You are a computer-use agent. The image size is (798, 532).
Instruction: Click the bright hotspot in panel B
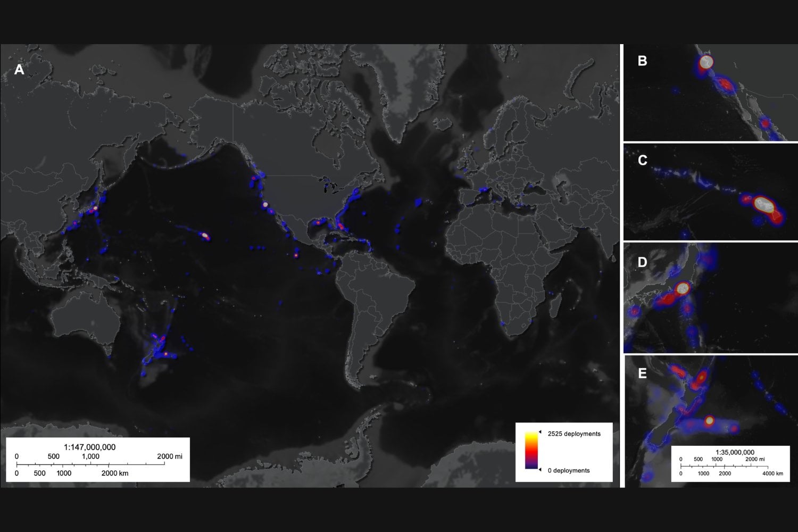coord(706,62)
